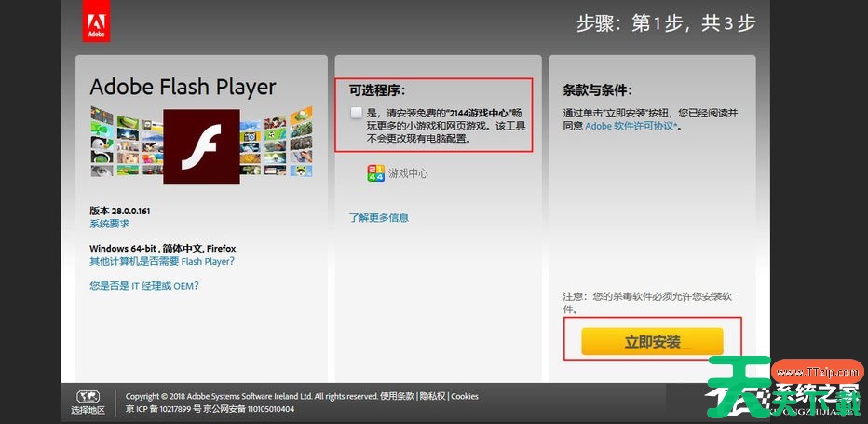Click the 游戏中心 label text

[409, 173]
